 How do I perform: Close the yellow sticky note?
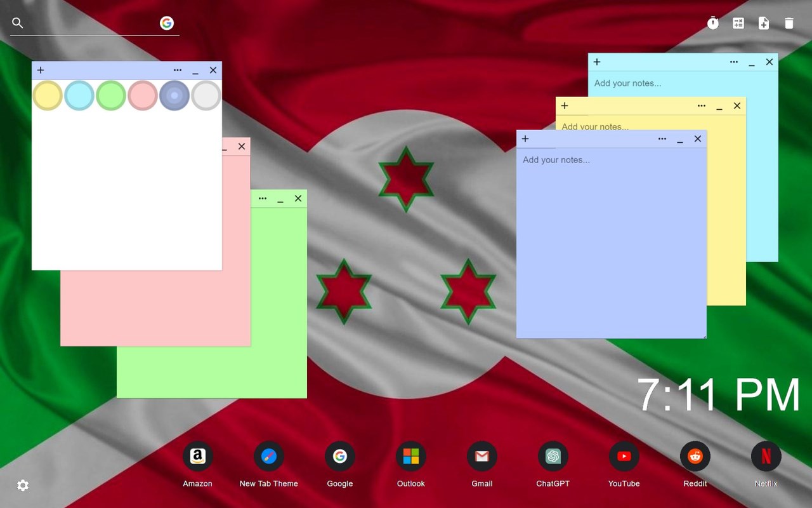point(737,106)
